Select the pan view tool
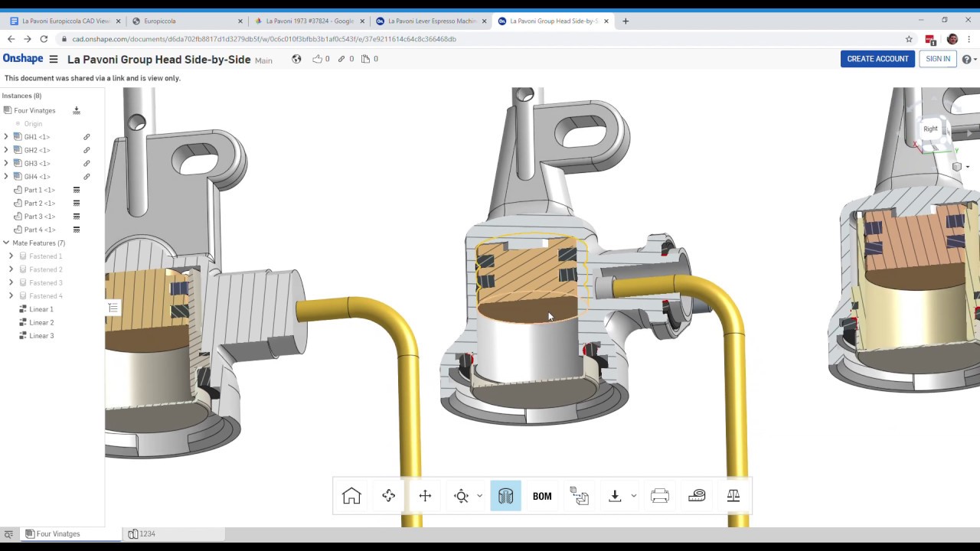 click(x=425, y=496)
